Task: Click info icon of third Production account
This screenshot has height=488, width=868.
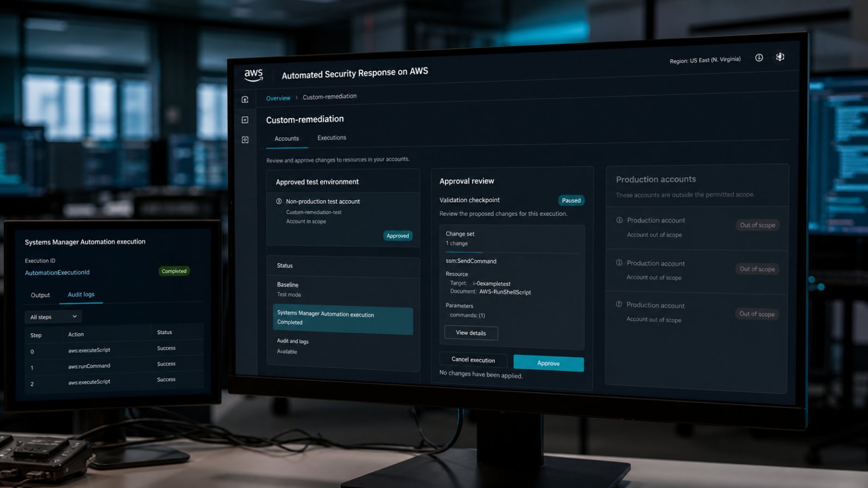Action: pos(619,304)
